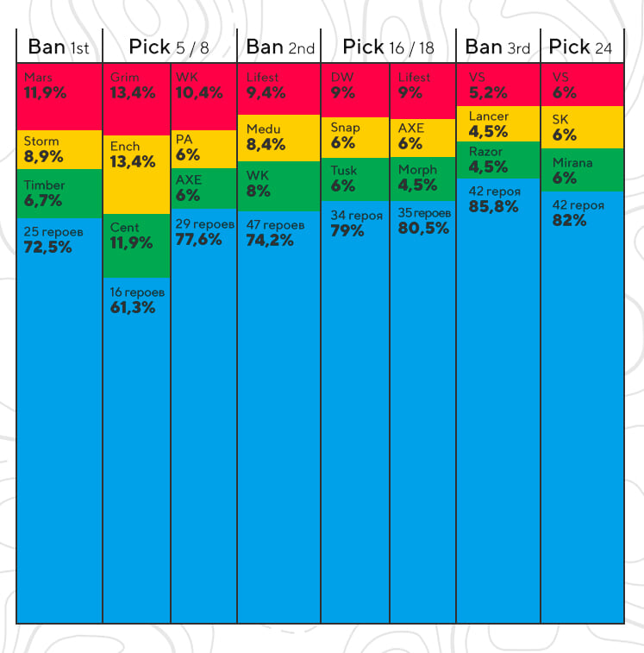The width and height of the screenshot is (644, 653).
Task: Click the green Timber 6,7% segment
Action: (59, 193)
